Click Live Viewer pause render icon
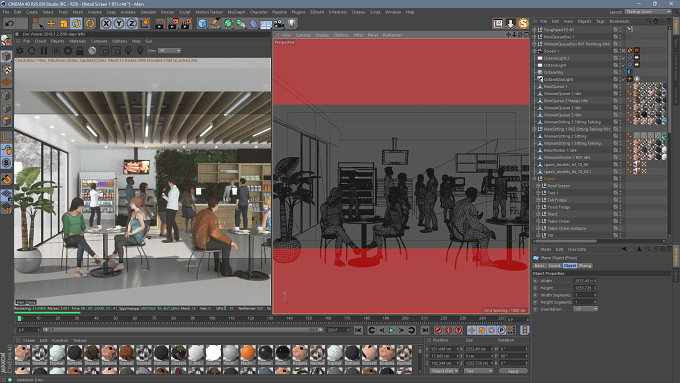The width and height of the screenshot is (680, 383). coord(44,51)
